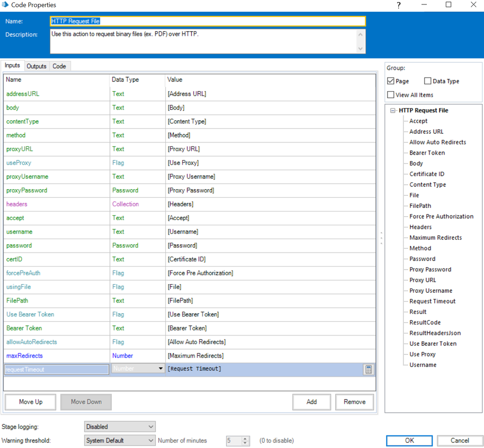
Task: Open Data Type dropdown for requestTimeout
Action: (160, 369)
